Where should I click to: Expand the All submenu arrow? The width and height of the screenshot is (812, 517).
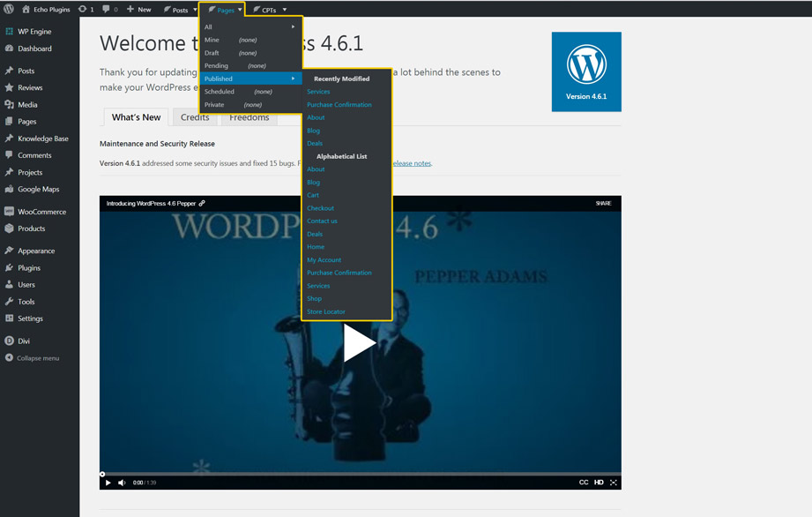click(293, 27)
